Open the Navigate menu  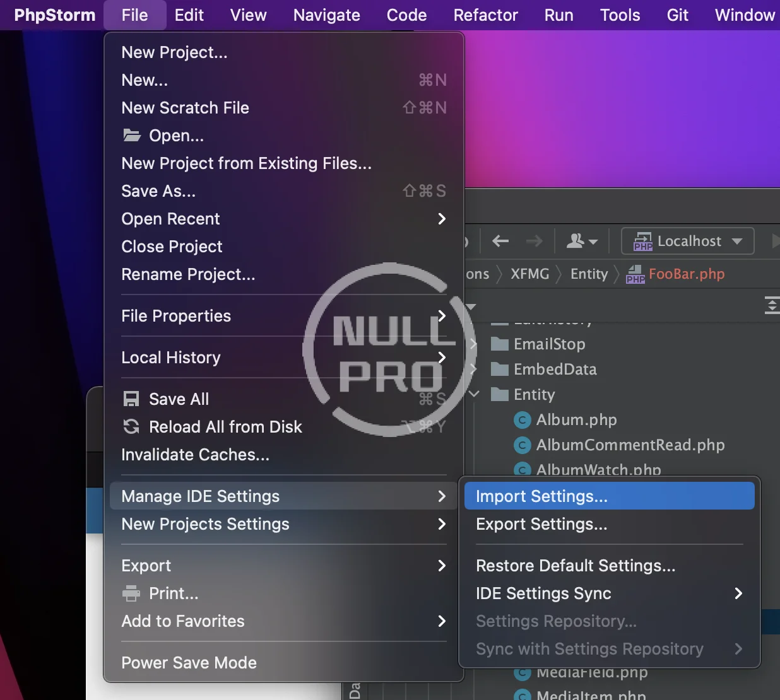coord(326,15)
